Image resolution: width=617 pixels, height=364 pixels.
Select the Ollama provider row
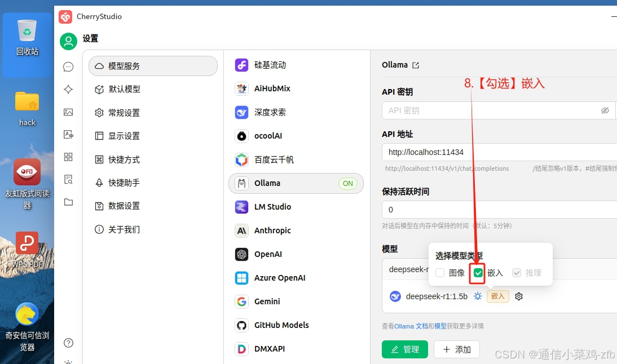point(296,183)
